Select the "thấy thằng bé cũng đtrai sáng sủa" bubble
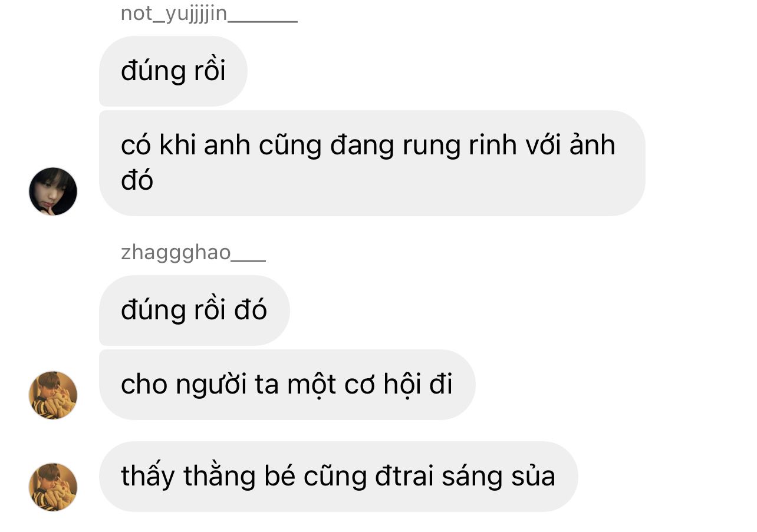757x532 pixels. click(x=338, y=476)
